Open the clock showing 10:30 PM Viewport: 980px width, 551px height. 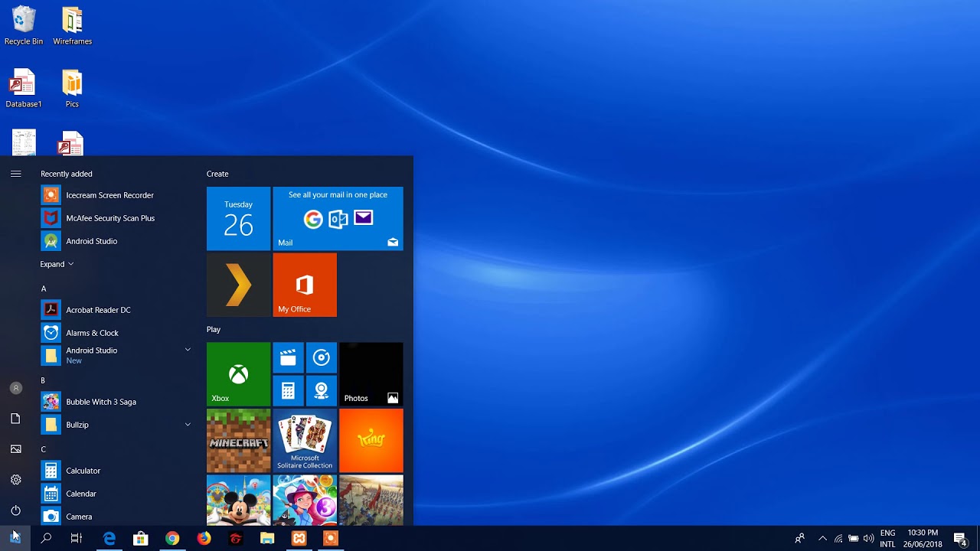coord(923,539)
